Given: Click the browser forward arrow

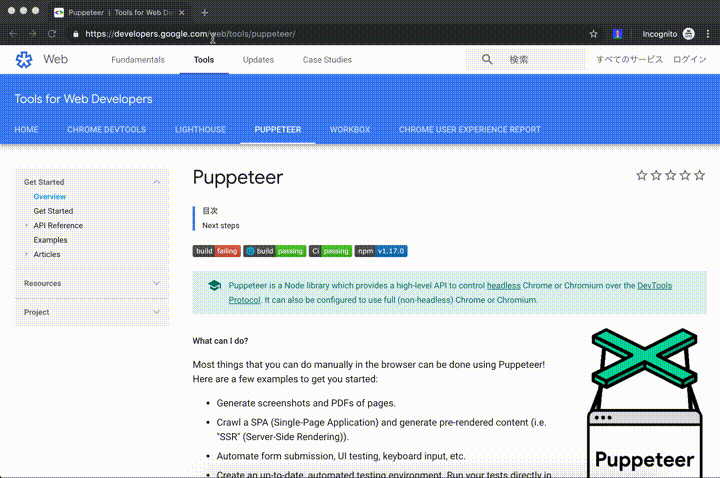Looking at the screenshot, I should (x=32, y=34).
